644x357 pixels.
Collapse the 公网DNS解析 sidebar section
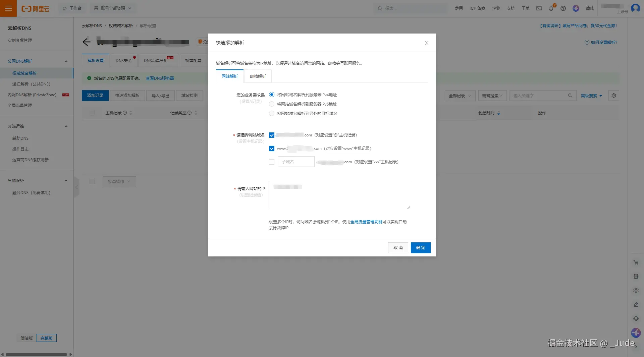[x=66, y=61]
